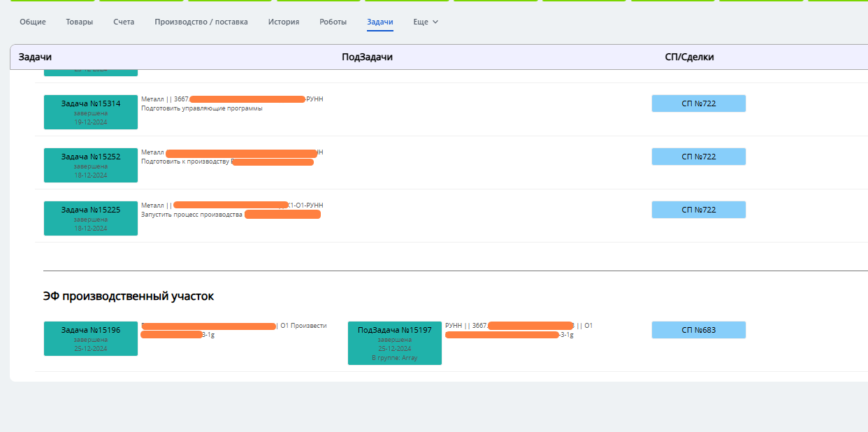Click the СП/Сделки column header
868x432 pixels.
[689, 57]
